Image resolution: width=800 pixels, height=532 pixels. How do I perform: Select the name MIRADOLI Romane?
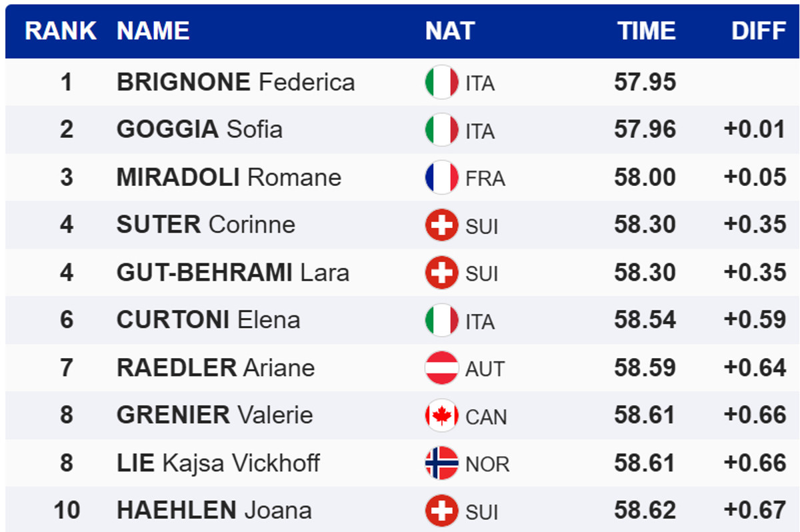pos(229,177)
